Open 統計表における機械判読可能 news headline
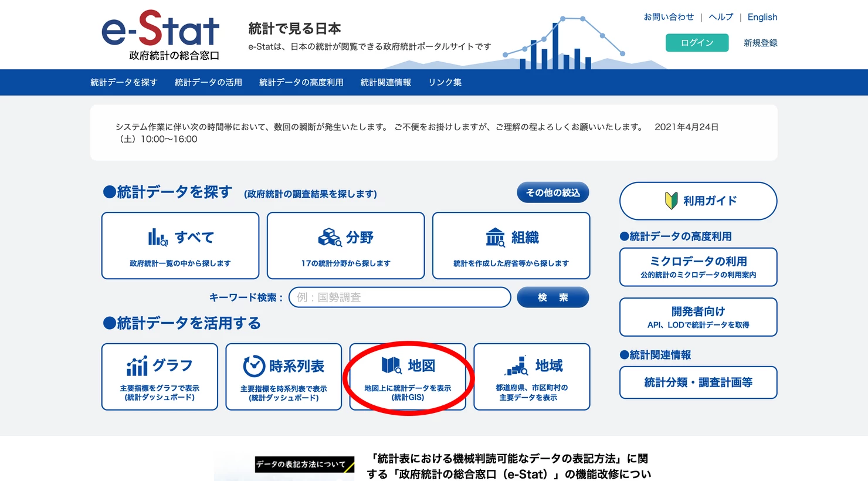The width and height of the screenshot is (868, 481). click(509, 466)
